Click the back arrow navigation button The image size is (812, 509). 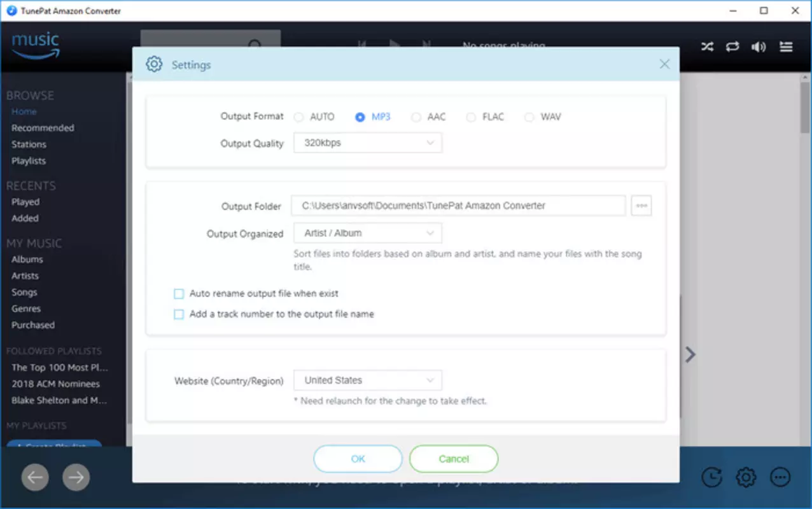coord(35,477)
